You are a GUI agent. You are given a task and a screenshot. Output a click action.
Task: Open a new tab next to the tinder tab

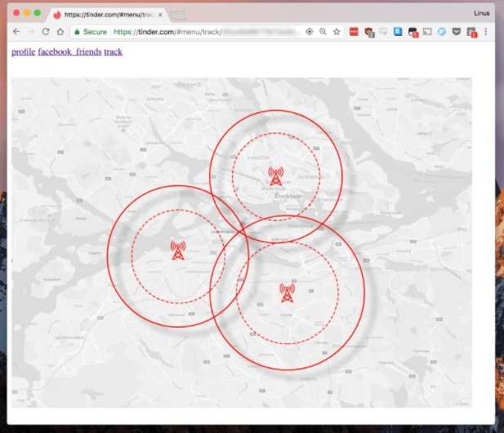point(179,14)
